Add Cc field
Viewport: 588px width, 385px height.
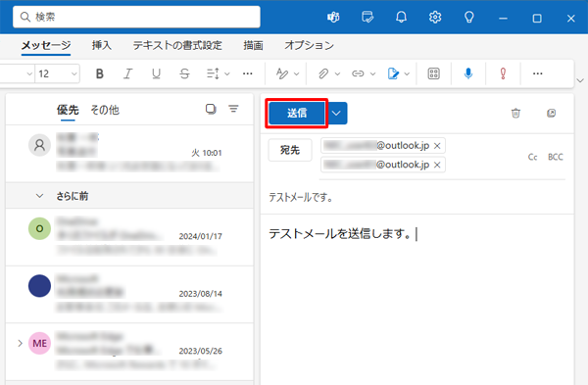pos(532,157)
